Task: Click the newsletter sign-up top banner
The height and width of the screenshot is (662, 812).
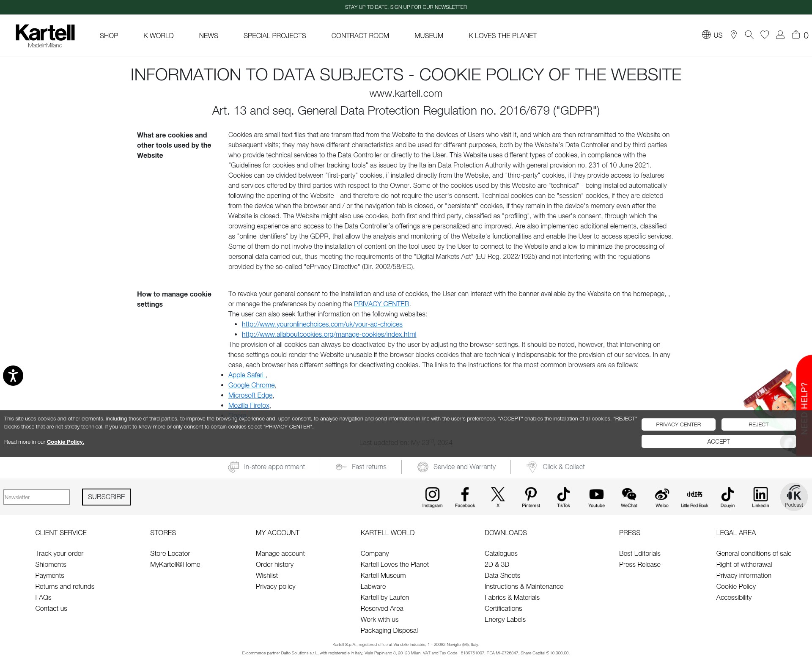Action: click(406, 7)
